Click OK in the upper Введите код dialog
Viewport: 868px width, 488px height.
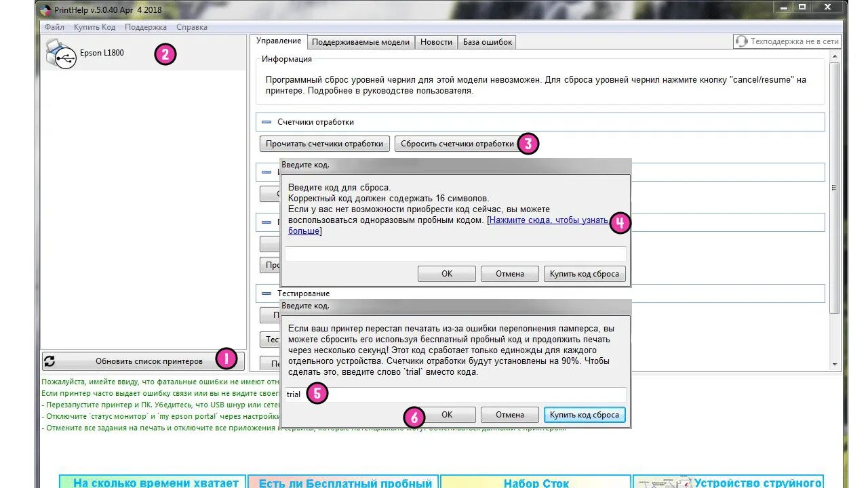(x=447, y=274)
